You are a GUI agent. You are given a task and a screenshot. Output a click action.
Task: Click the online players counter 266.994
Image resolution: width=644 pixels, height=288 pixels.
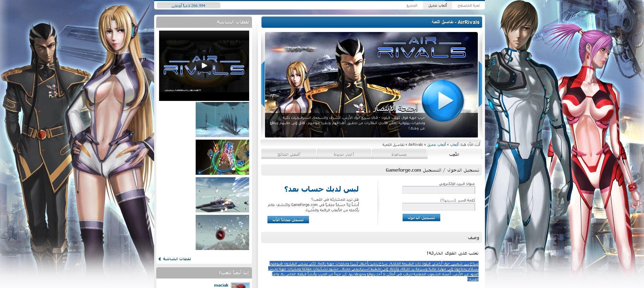pos(188,6)
